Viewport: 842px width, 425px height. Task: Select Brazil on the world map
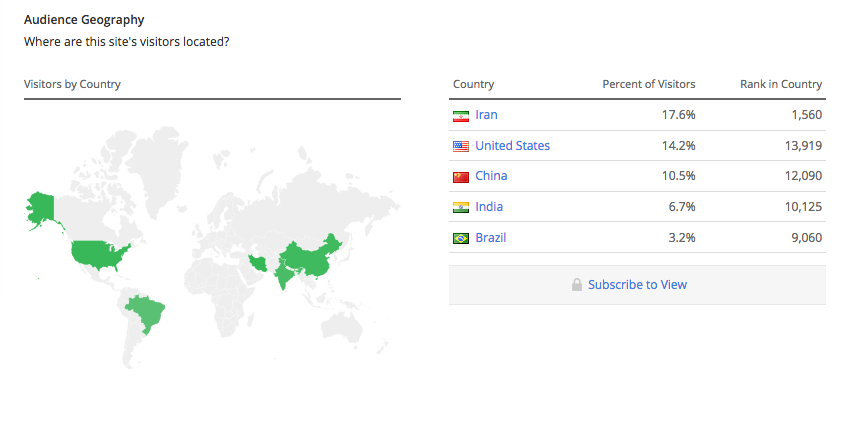[x=146, y=313]
